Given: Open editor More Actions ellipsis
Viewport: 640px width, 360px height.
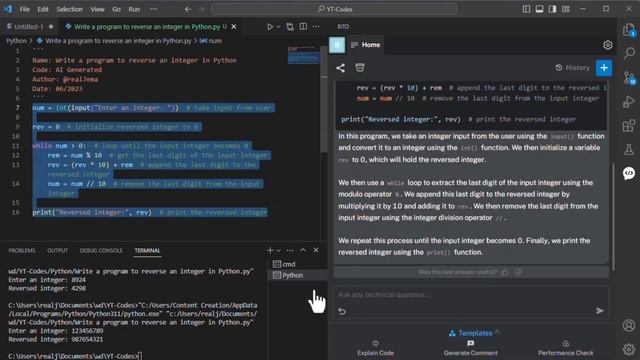Looking at the screenshot, I should pyautogui.click(x=316, y=27).
